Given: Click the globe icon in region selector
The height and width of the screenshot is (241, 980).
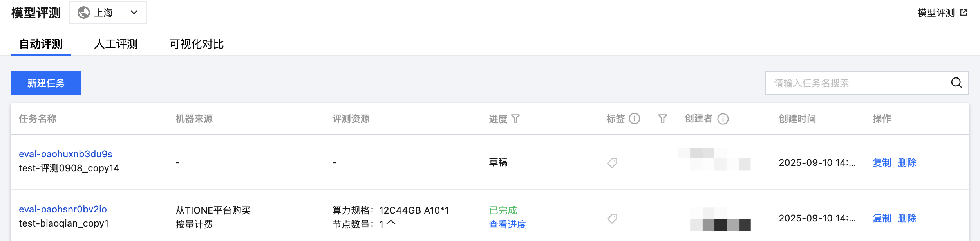Looking at the screenshot, I should 84,13.
